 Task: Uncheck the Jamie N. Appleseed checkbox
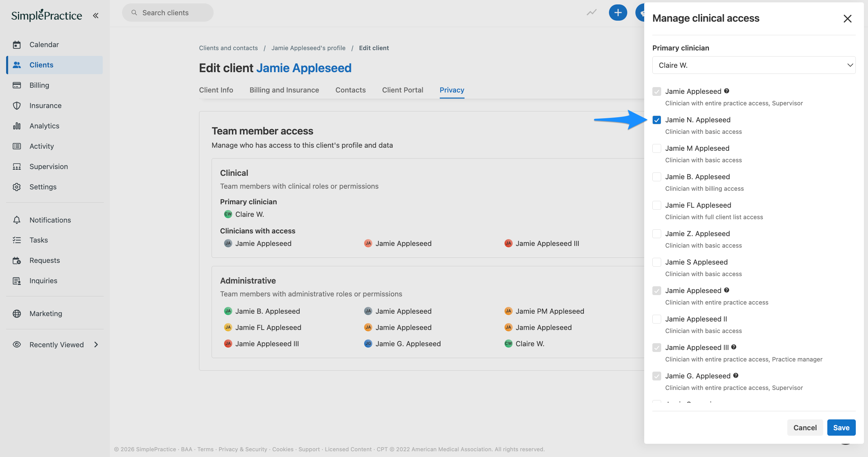pyautogui.click(x=657, y=120)
